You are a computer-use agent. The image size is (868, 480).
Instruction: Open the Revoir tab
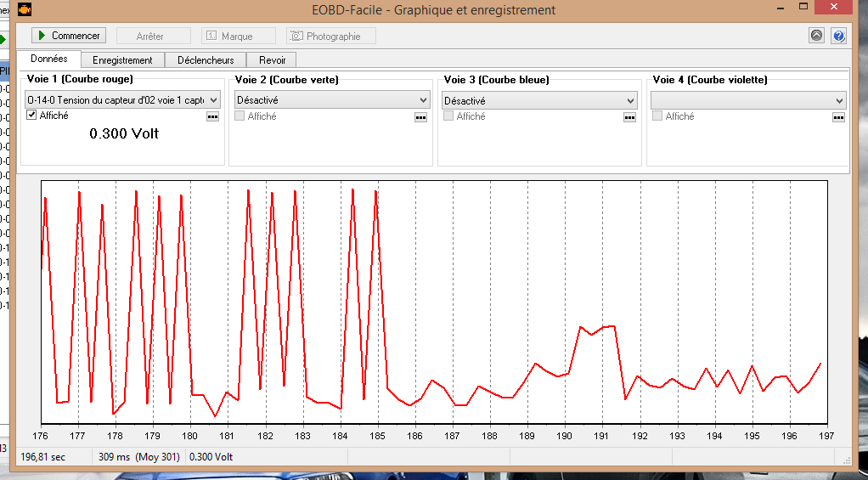pyautogui.click(x=272, y=59)
